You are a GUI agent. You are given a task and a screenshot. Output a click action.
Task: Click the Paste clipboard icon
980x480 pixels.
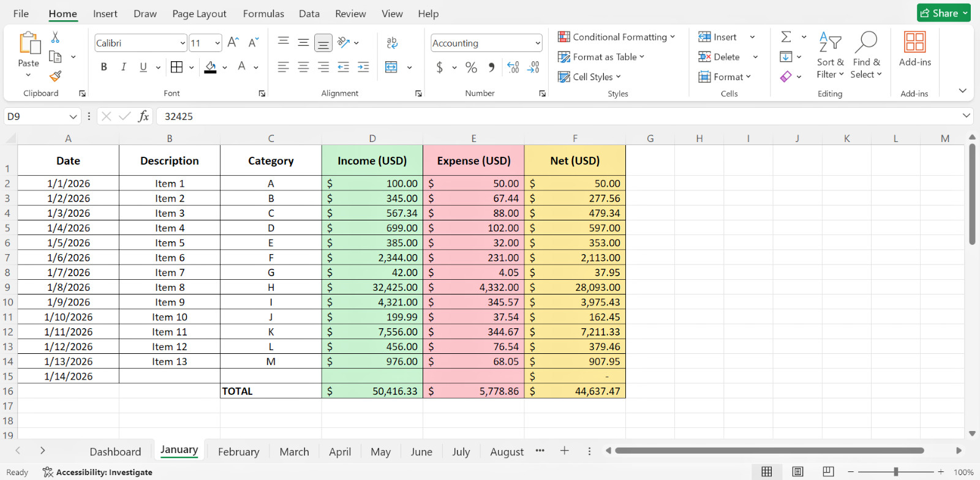(x=29, y=44)
